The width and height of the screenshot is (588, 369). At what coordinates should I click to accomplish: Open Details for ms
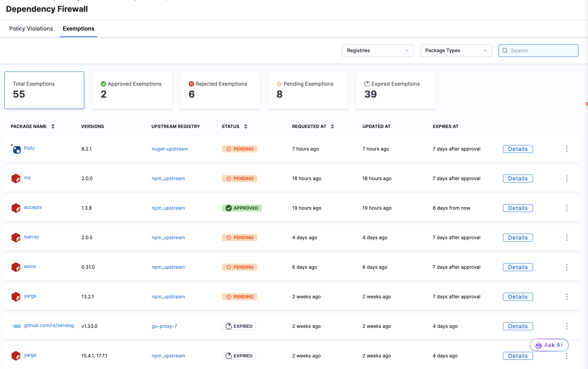coord(518,178)
